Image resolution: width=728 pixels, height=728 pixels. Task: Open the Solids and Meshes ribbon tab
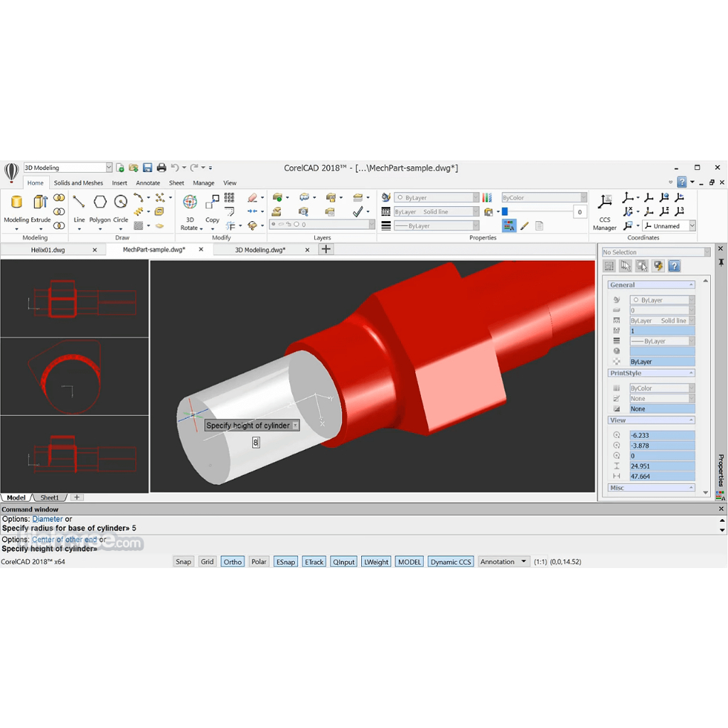(78, 183)
